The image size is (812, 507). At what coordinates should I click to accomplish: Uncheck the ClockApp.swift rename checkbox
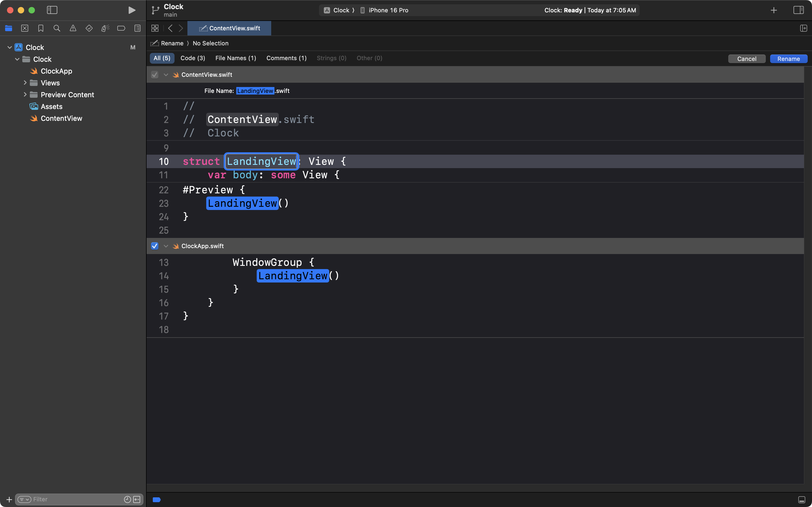[155, 246]
